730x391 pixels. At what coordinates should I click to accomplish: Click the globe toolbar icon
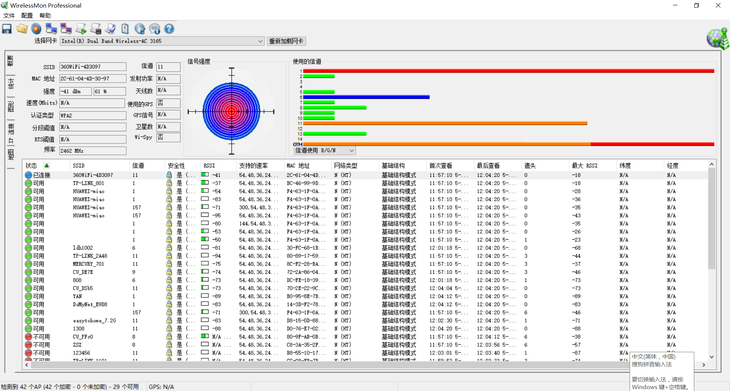coord(140,29)
